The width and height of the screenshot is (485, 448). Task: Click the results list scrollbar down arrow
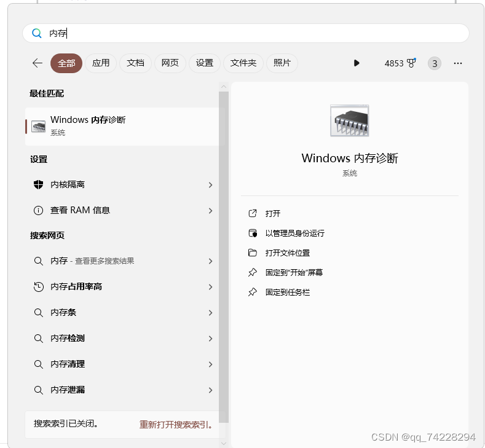(224, 444)
